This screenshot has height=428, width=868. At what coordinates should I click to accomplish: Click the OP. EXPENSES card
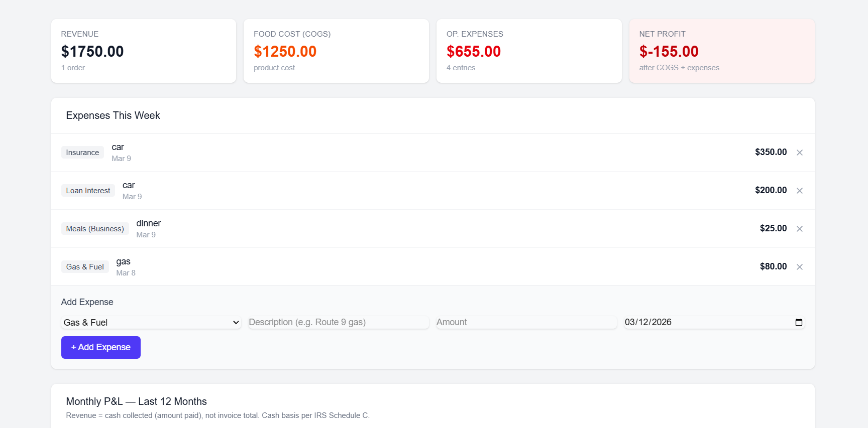pos(529,51)
